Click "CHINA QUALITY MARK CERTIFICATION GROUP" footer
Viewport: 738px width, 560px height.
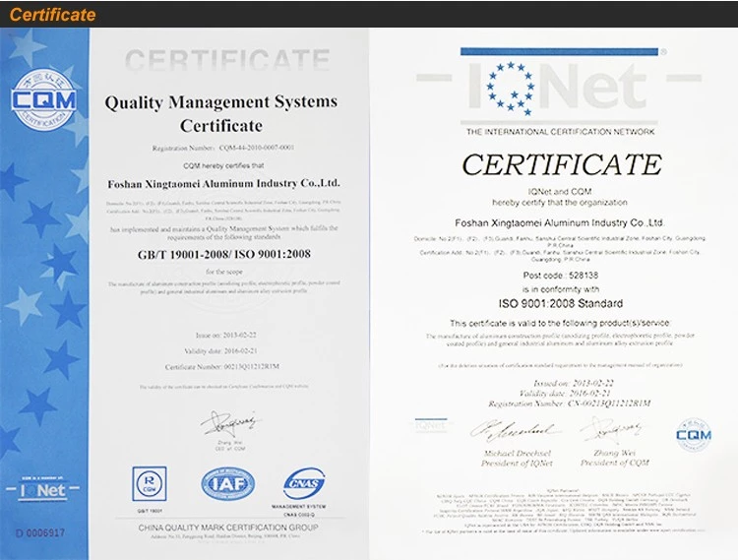228,528
